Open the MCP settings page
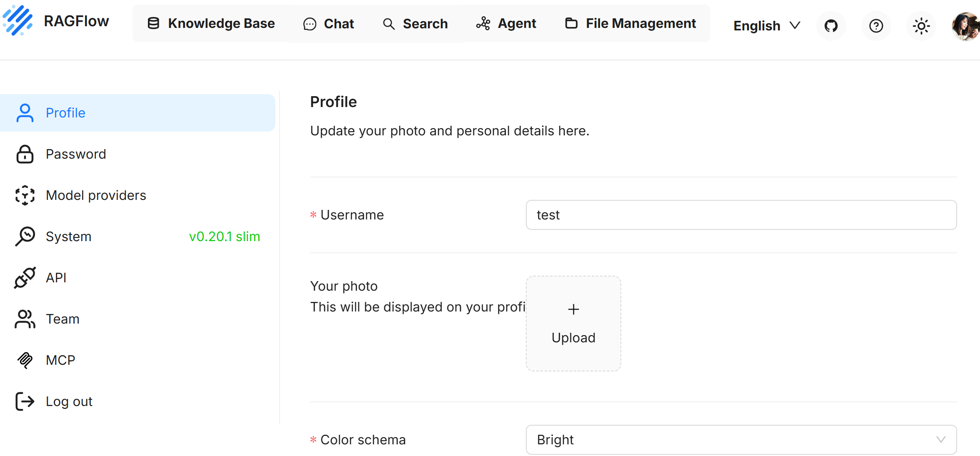 pos(60,360)
